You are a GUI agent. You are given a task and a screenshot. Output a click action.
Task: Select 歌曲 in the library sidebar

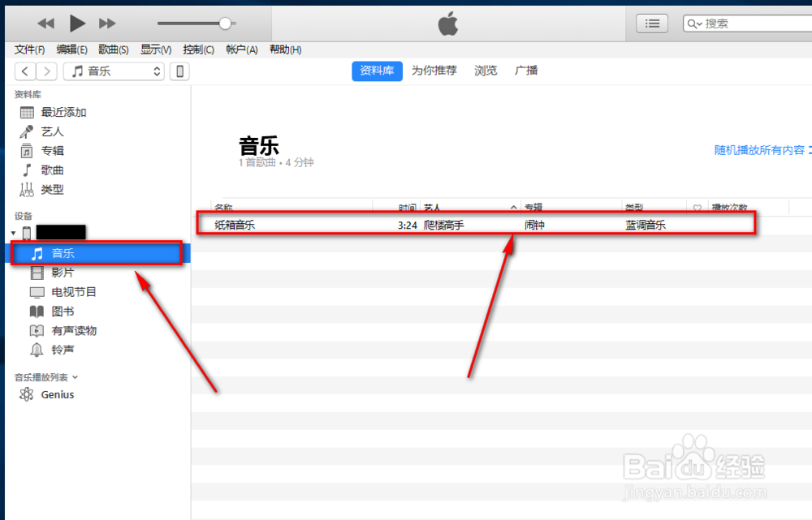[x=52, y=170]
